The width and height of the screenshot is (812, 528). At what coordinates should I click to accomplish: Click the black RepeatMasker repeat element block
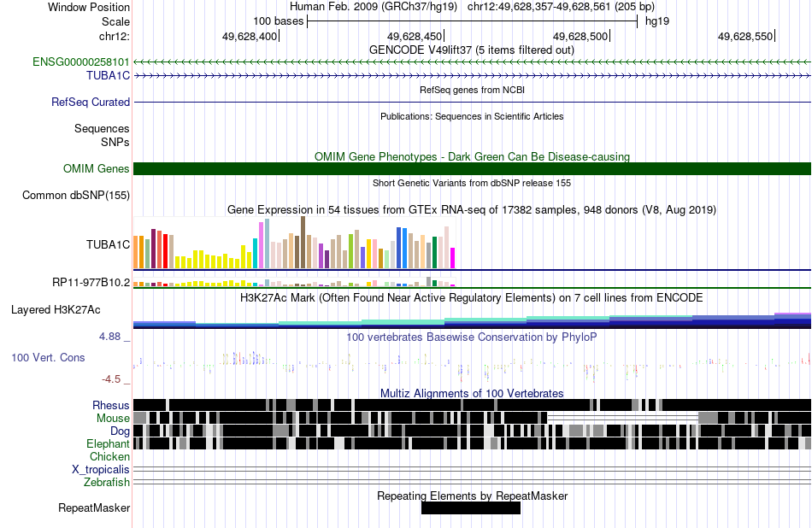tap(471, 508)
